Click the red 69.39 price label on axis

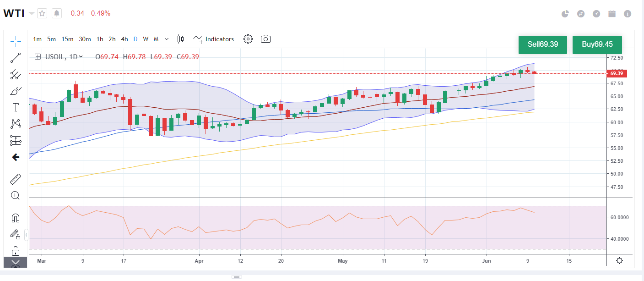tap(617, 73)
